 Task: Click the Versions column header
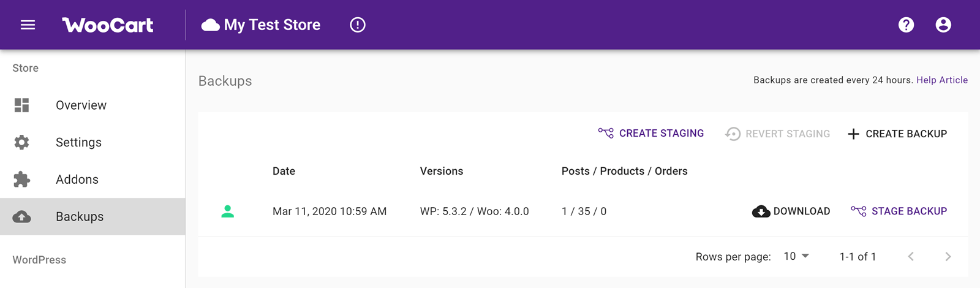pos(442,171)
